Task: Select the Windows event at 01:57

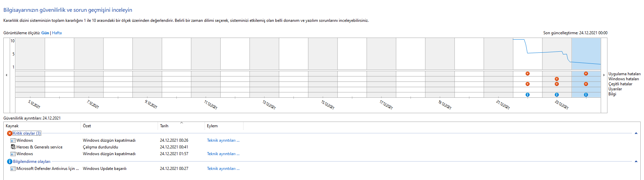Action: [25, 154]
